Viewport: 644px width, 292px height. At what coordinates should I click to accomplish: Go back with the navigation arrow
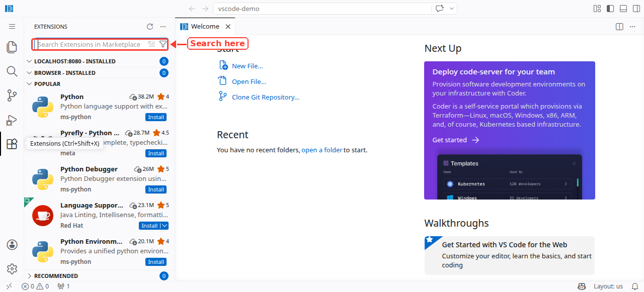point(192,9)
